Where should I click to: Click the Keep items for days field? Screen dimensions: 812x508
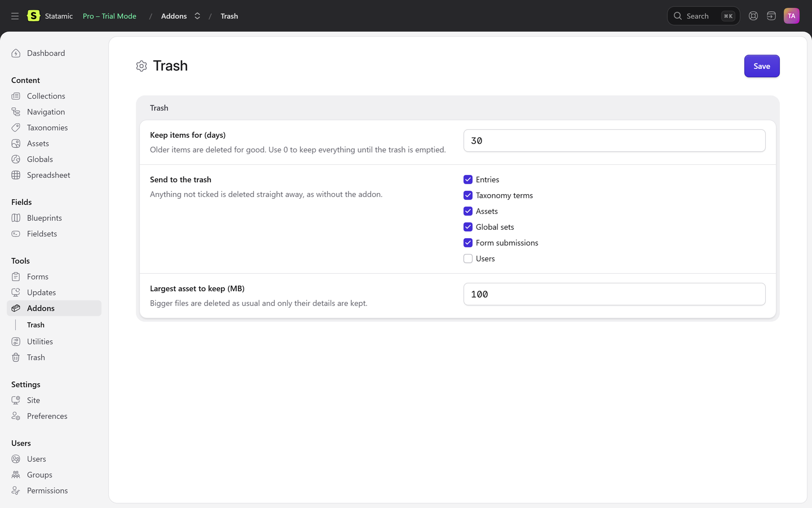614,141
